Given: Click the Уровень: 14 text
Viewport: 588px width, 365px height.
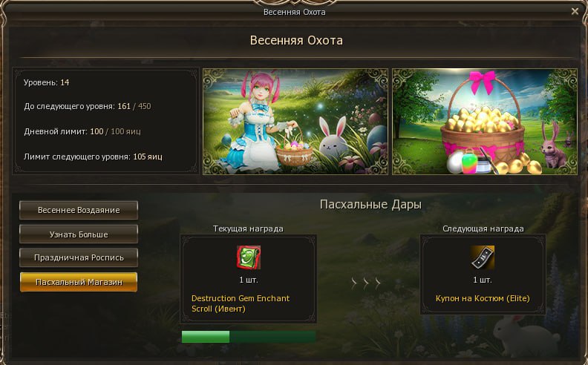Looking at the screenshot, I should tap(47, 82).
